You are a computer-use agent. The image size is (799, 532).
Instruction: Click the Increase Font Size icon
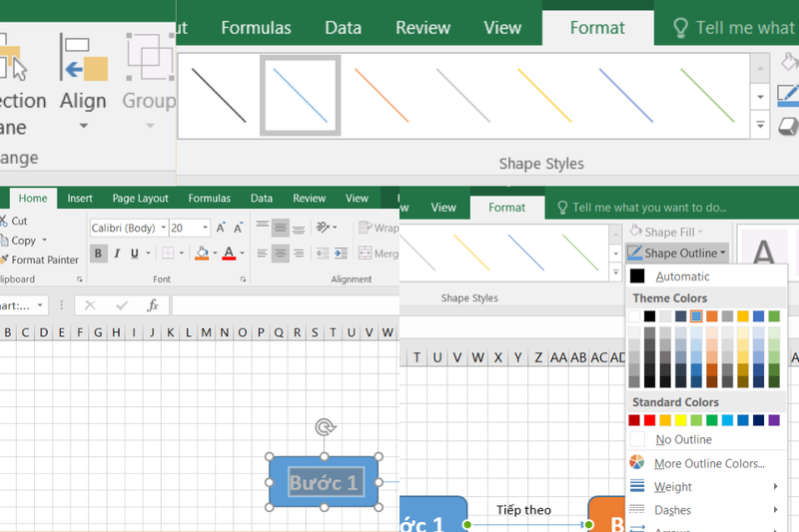tap(221, 228)
